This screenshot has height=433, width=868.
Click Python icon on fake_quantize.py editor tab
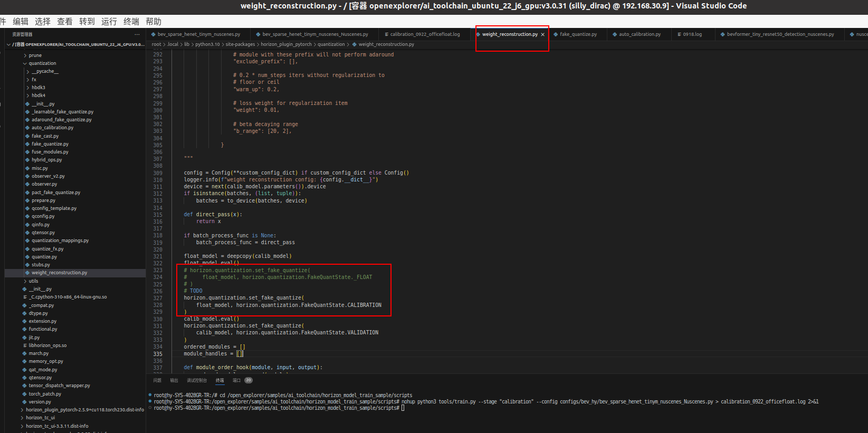[x=556, y=34]
